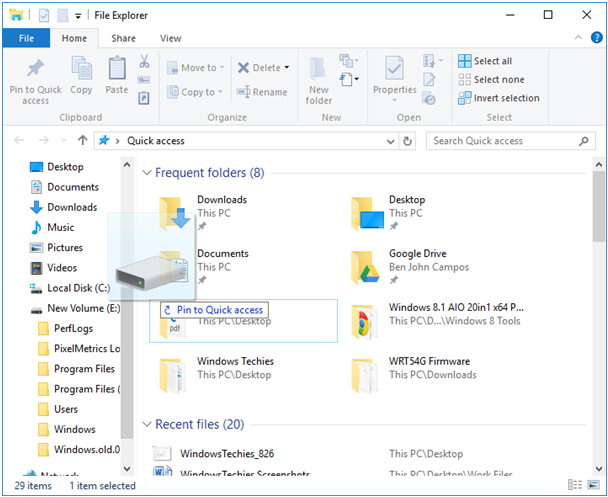Select WindowsTechies_826 recent file
This screenshot has width=608, height=497.
(227, 454)
